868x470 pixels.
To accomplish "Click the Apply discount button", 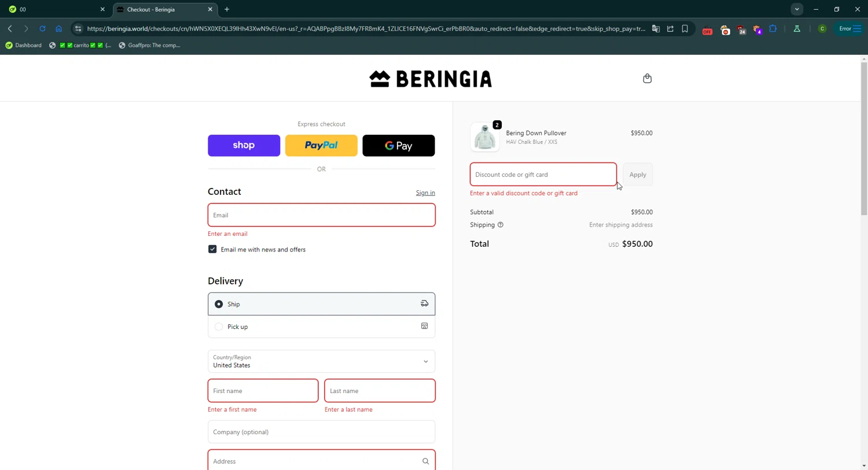I will click(x=638, y=175).
